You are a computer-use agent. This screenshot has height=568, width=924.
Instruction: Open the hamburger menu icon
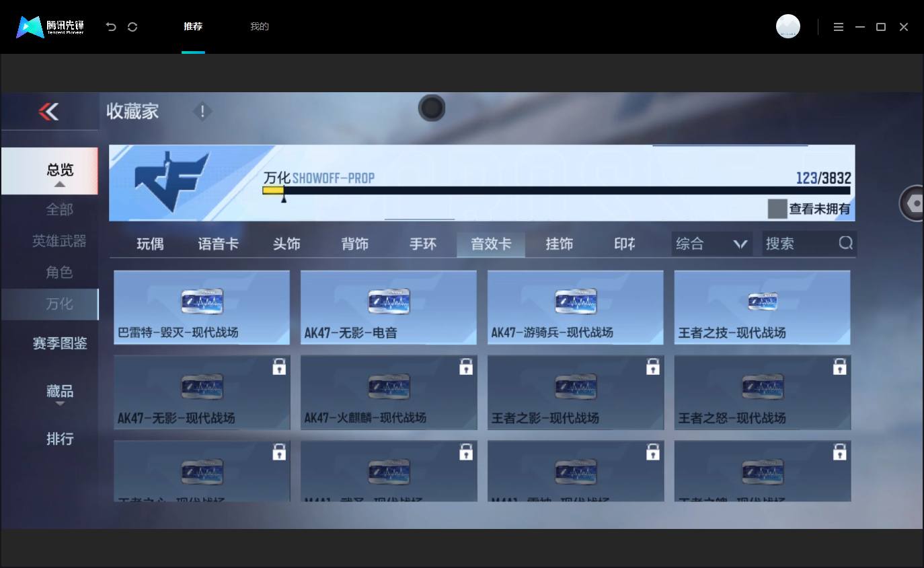pyautogui.click(x=839, y=27)
